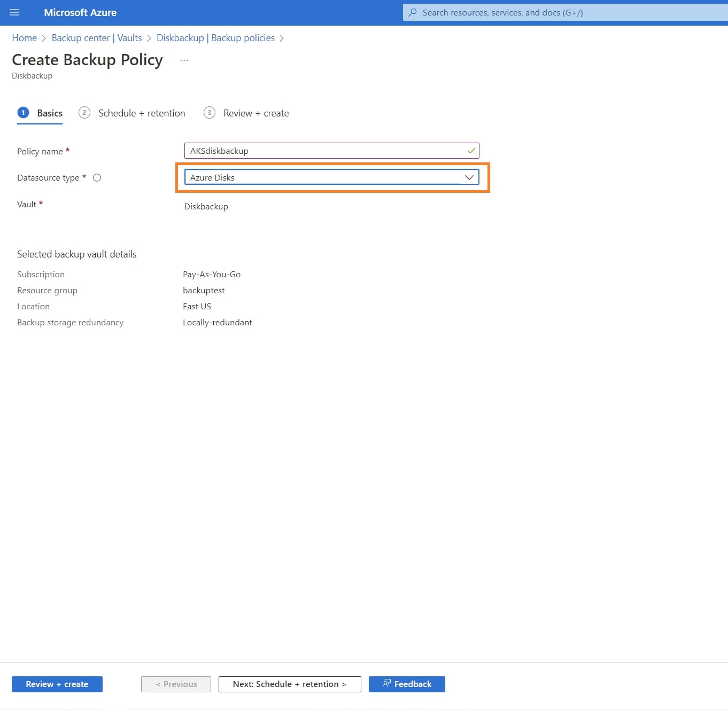Select the Locally-redundant redundancy value

(218, 323)
